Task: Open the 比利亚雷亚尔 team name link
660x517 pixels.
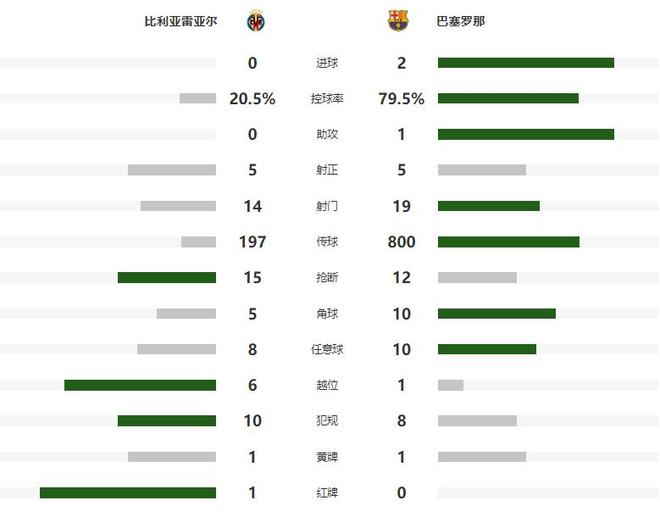Action: pos(181,21)
